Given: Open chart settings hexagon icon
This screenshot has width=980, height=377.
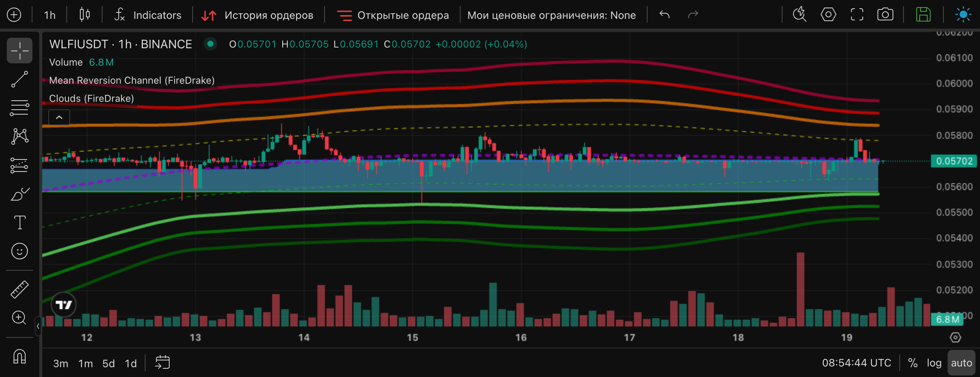Looking at the screenshot, I should point(828,15).
